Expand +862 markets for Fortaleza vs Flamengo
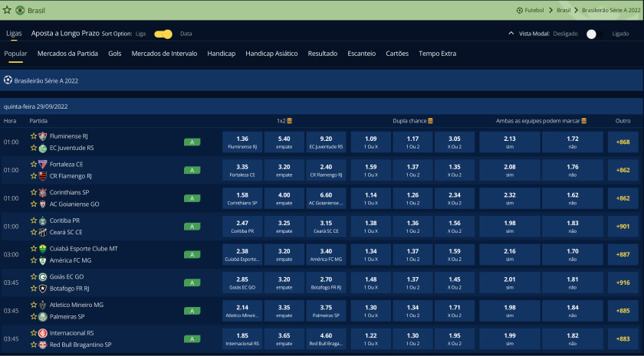 click(623, 170)
